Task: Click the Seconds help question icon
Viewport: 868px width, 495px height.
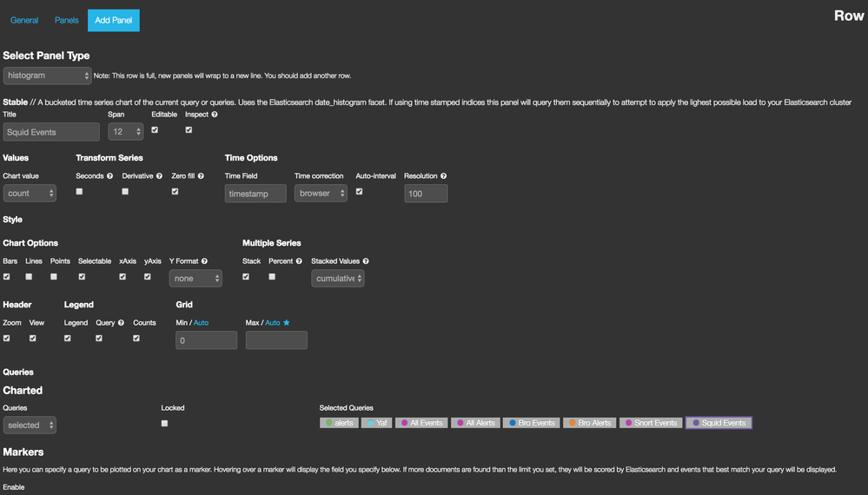Action: click(109, 176)
